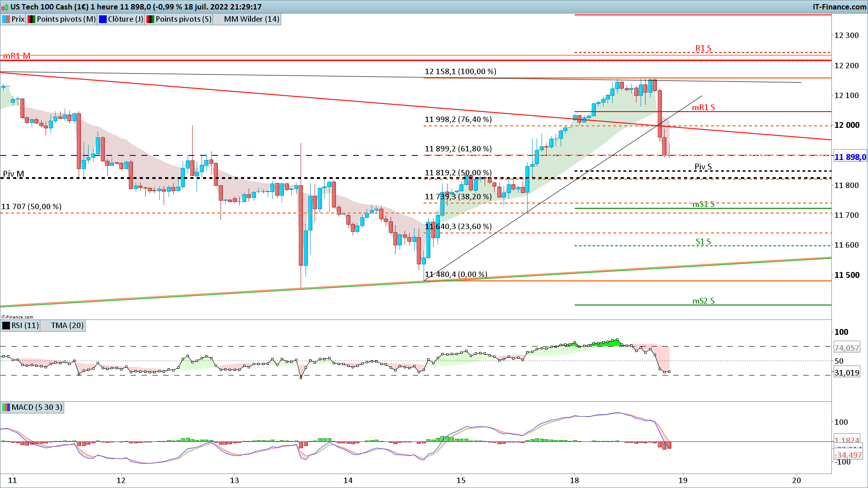Open the MM Wilder (14) label settings

[x=251, y=19]
